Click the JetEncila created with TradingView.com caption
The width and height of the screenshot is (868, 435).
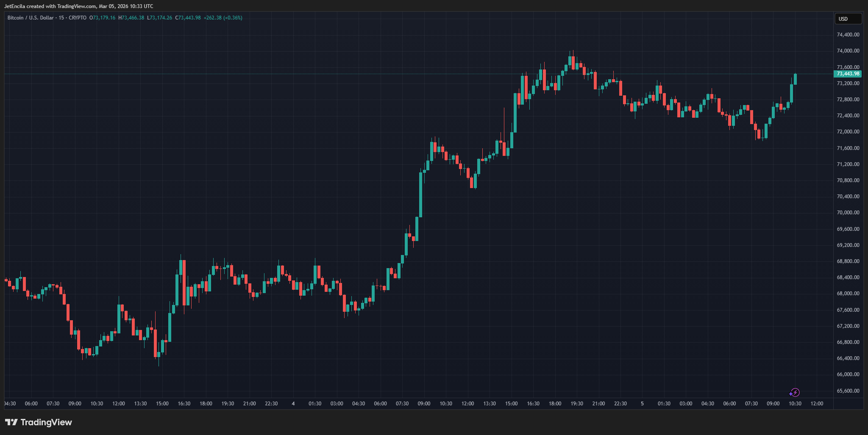(78, 6)
